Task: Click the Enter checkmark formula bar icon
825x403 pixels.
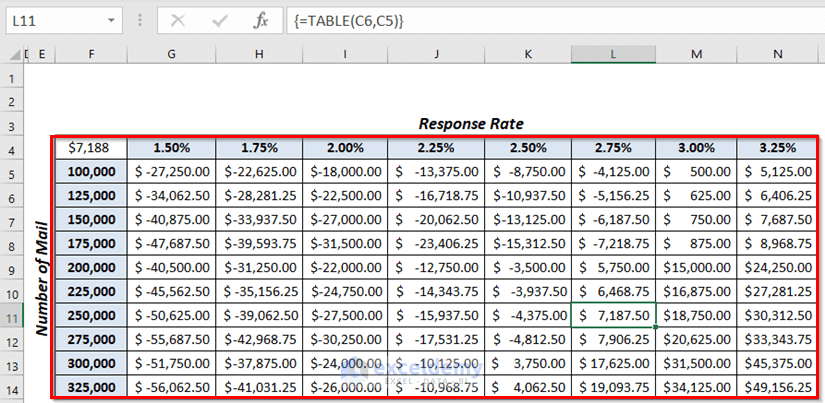Action: pyautogui.click(x=219, y=21)
